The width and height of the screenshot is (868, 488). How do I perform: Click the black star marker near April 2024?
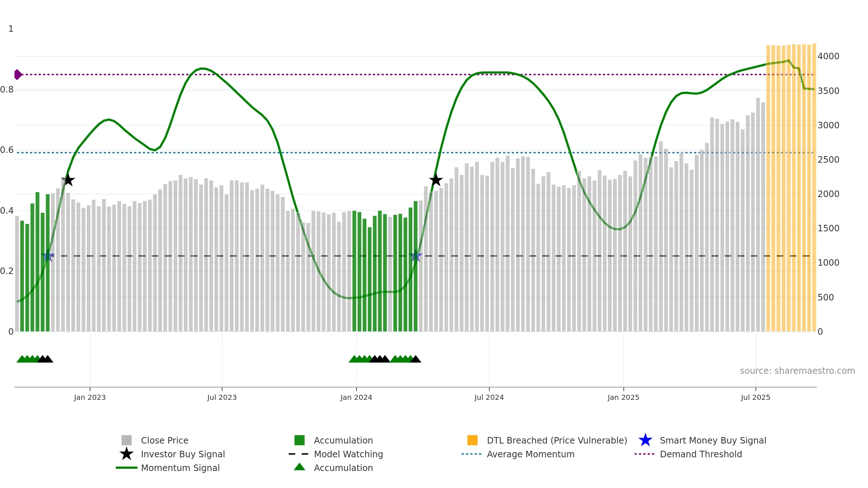tap(436, 180)
